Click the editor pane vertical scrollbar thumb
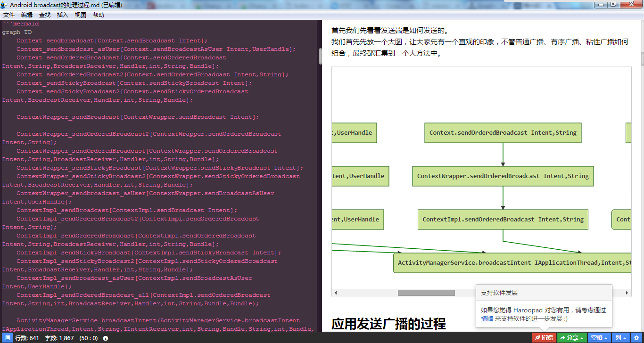Image resolution: width=644 pixels, height=343 pixels. tap(321, 57)
